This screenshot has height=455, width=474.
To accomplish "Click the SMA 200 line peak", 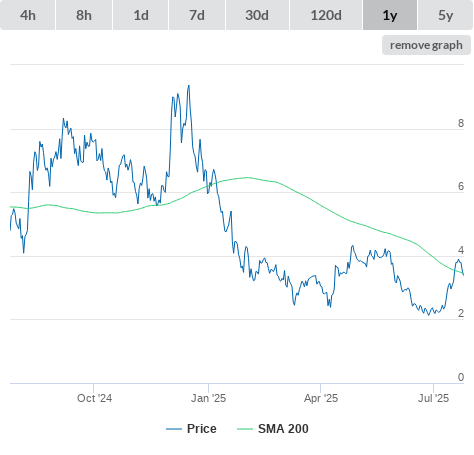I will click(248, 177).
